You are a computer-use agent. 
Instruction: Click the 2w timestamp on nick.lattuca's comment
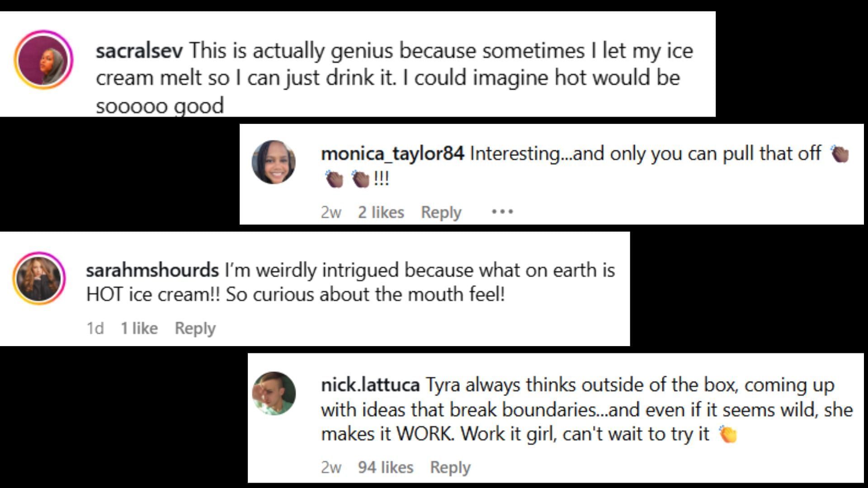point(331,467)
